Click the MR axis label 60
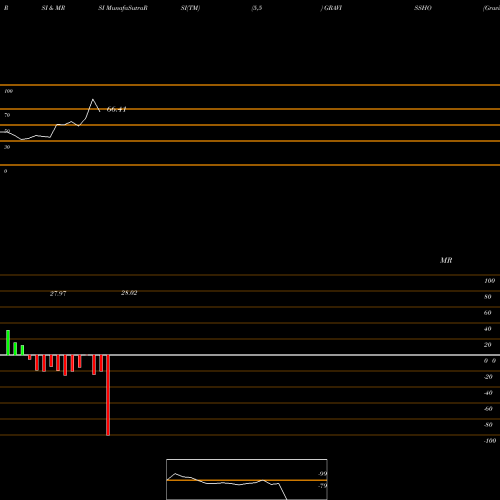This screenshot has height=500, width=500. tap(487, 313)
